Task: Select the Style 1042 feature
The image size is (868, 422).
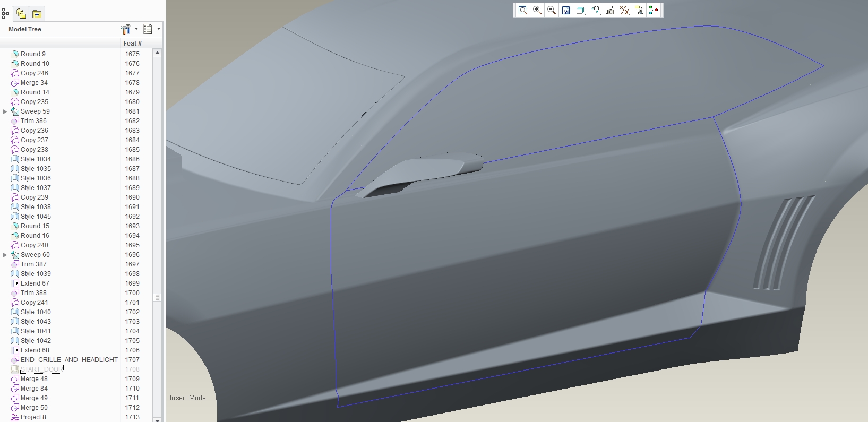Action: click(x=36, y=341)
